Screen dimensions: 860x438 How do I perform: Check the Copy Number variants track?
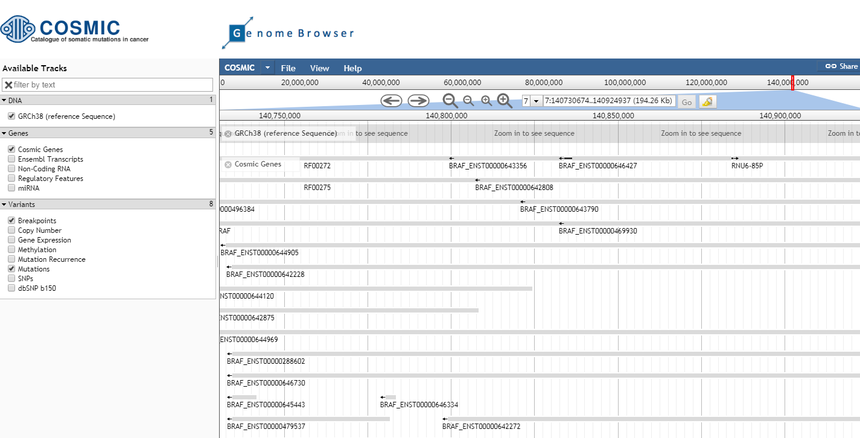(11, 230)
